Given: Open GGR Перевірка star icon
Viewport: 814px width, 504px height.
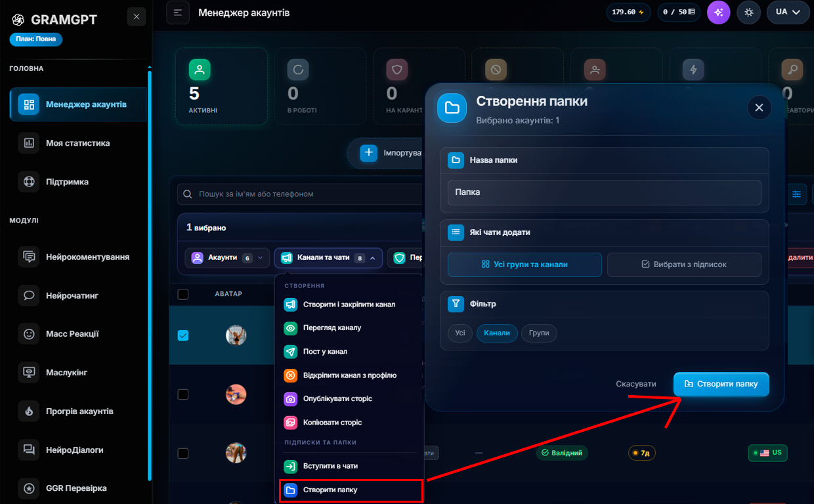Looking at the screenshot, I should click(29, 488).
